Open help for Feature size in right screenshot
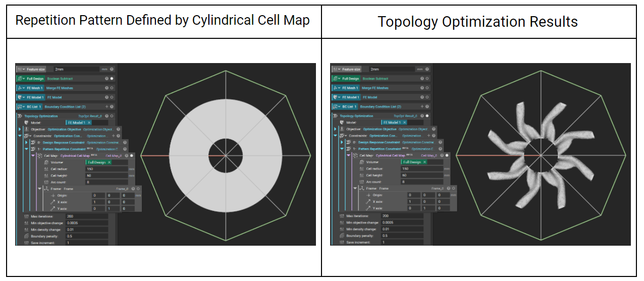 click(x=427, y=69)
